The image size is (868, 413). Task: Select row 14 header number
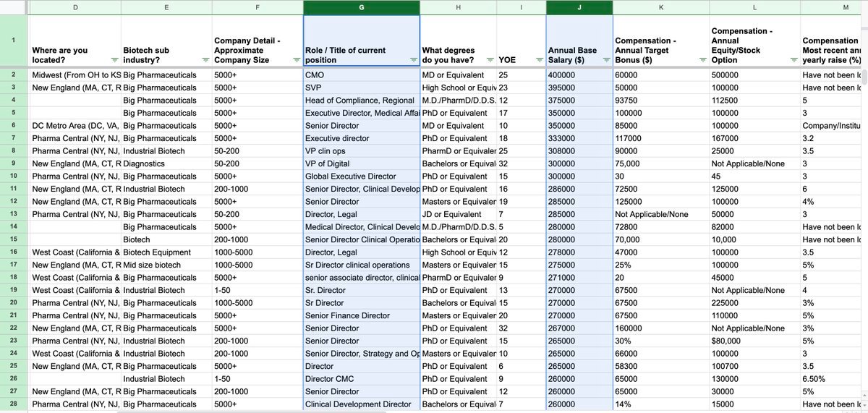[14, 226]
